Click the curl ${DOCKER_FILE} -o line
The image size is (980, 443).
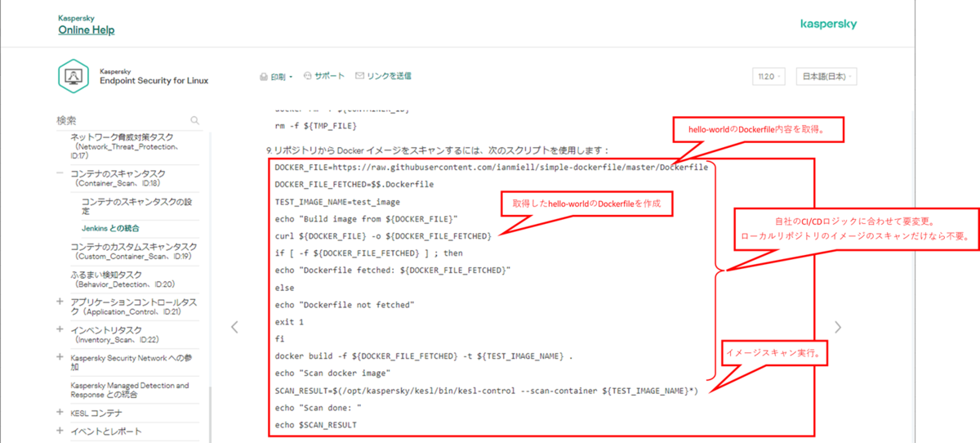382,236
